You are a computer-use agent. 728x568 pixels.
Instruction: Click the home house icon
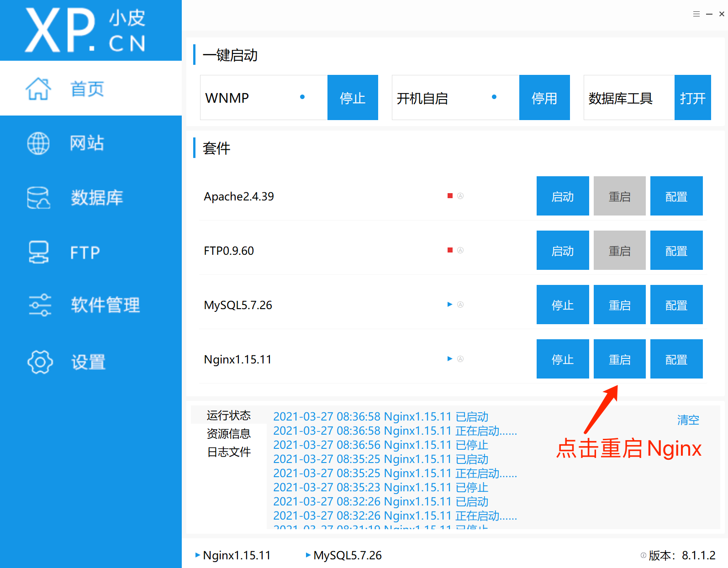38,89
